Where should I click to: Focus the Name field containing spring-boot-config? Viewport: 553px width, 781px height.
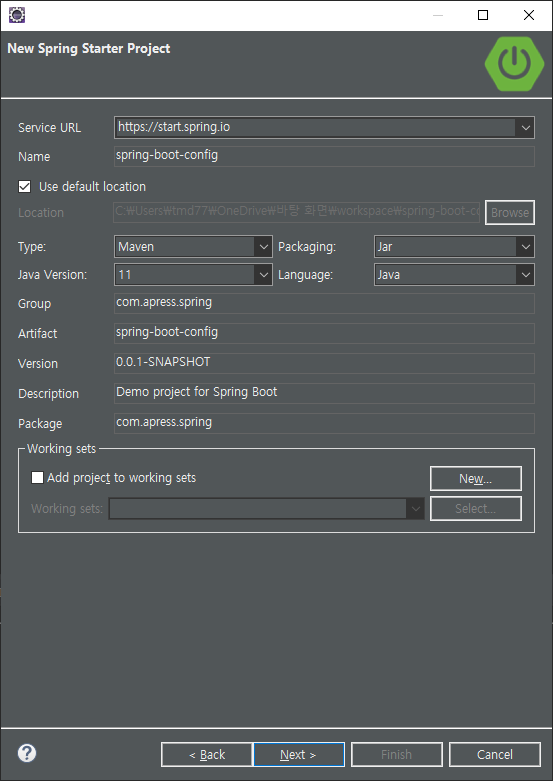click(324, 156)
